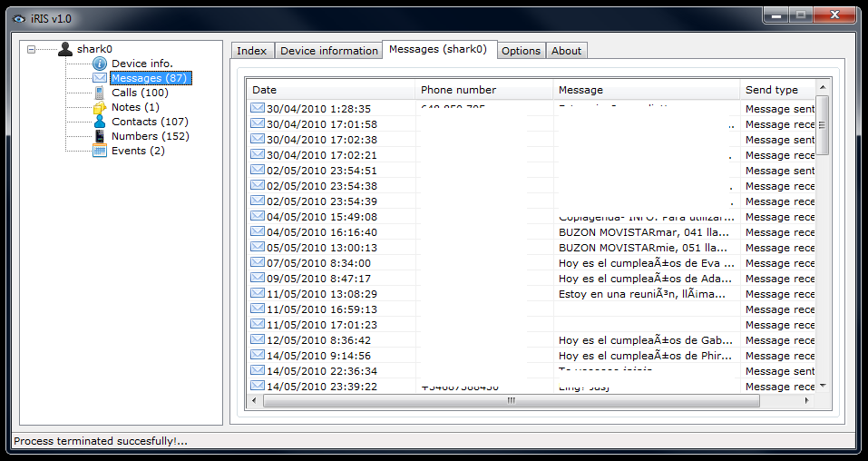Select the shark0 root label
The height and width of the screenshot is (461, 868).
point(94,49)
